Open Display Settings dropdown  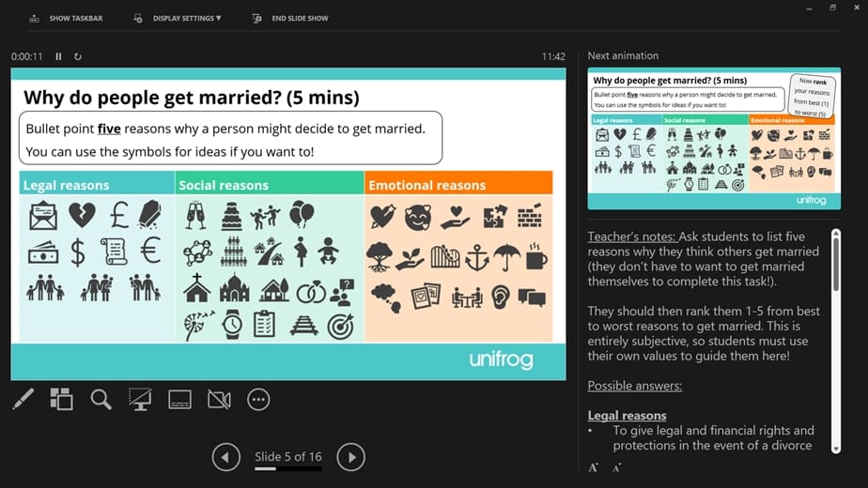click(x=178, y=18)
